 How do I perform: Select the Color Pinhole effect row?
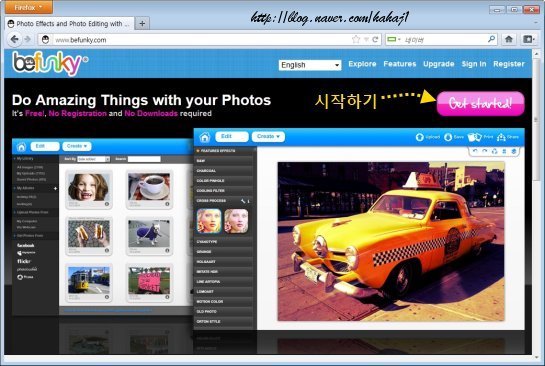tap(223, 181)
